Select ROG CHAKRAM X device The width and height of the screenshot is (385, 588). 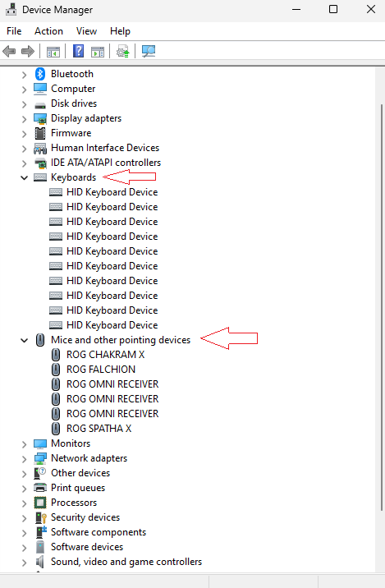coord(105,355)
